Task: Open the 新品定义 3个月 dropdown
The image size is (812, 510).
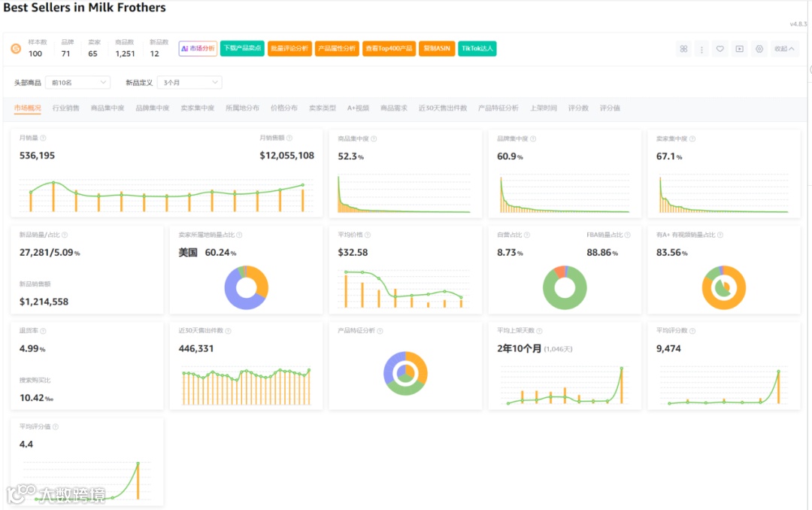Action: coord(189,83)
